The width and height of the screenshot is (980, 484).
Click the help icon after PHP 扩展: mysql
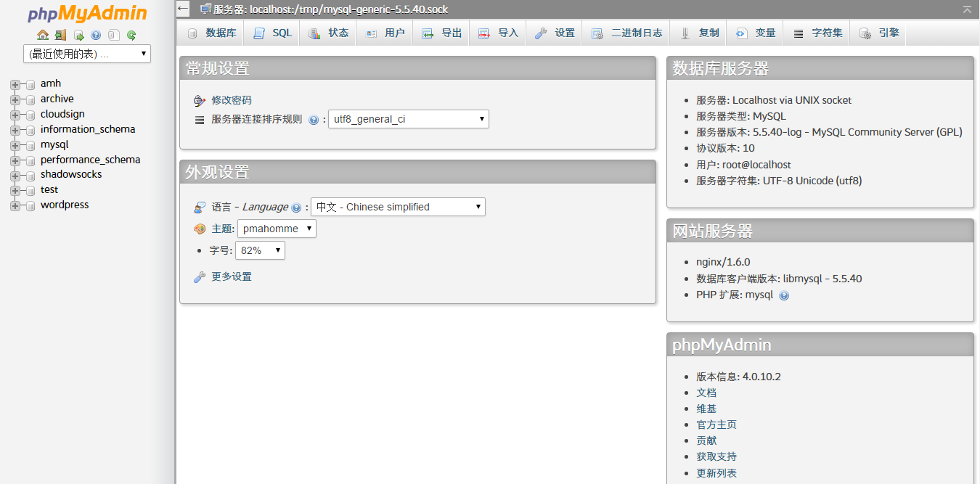click(784, 295)
